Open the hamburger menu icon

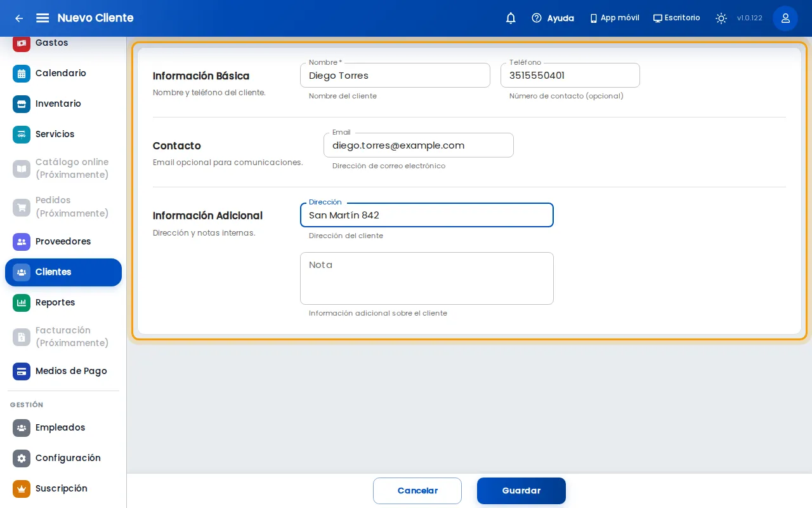pyautogui.click(x=43, y=18)
